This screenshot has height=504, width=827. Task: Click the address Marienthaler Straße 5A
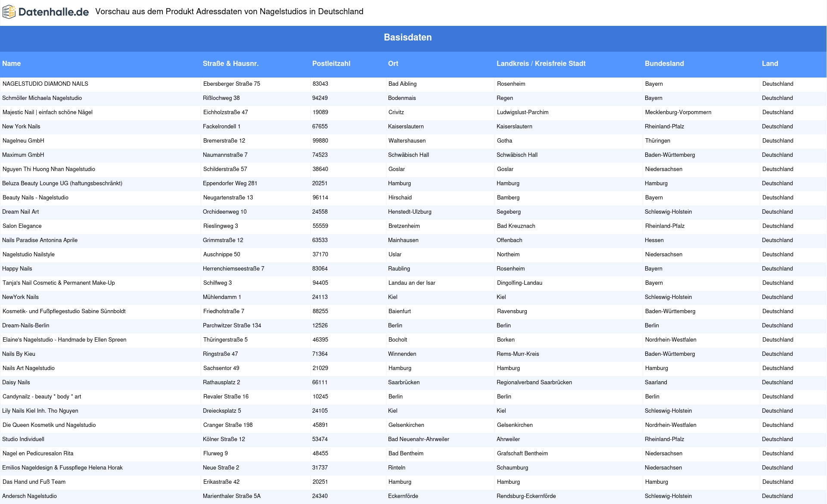pyautogui.click(x=232, y=496)
